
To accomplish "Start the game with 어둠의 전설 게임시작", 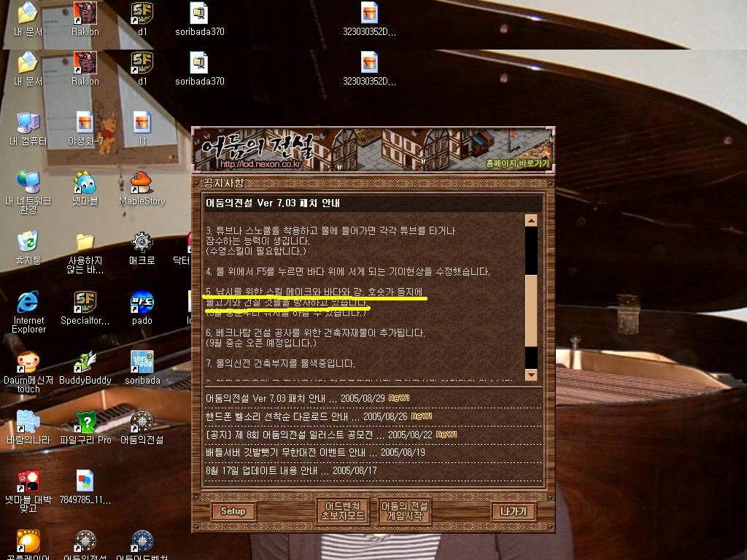I will [x=404, y=510].
